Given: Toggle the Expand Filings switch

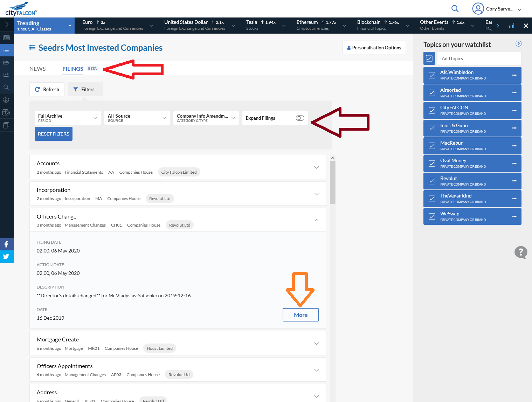Looking at the screenshot, I should 300,118.
